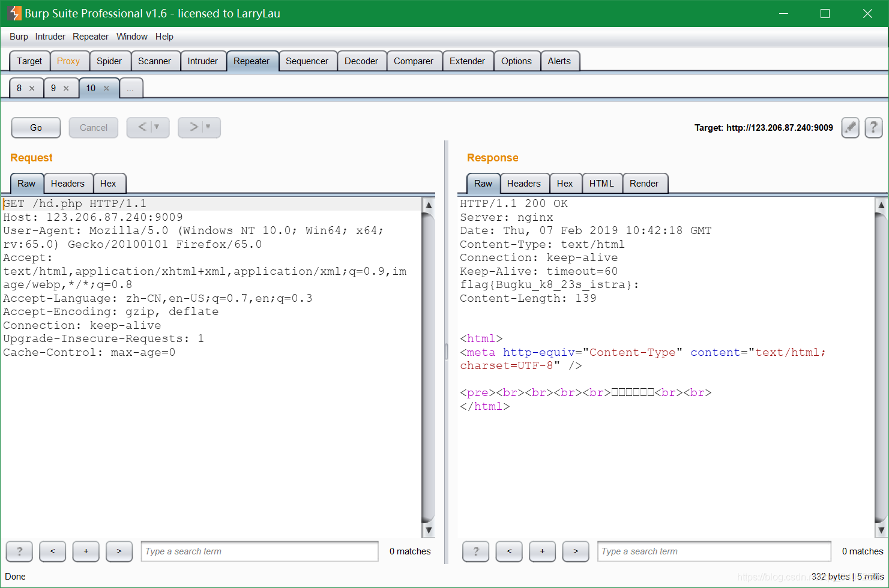Find previous match in response search

coord(509,551)
